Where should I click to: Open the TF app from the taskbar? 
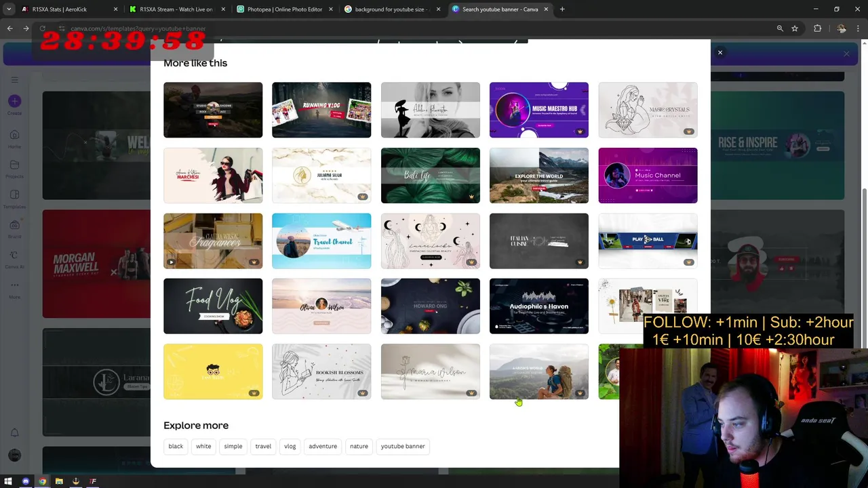[x=93, y=481]
